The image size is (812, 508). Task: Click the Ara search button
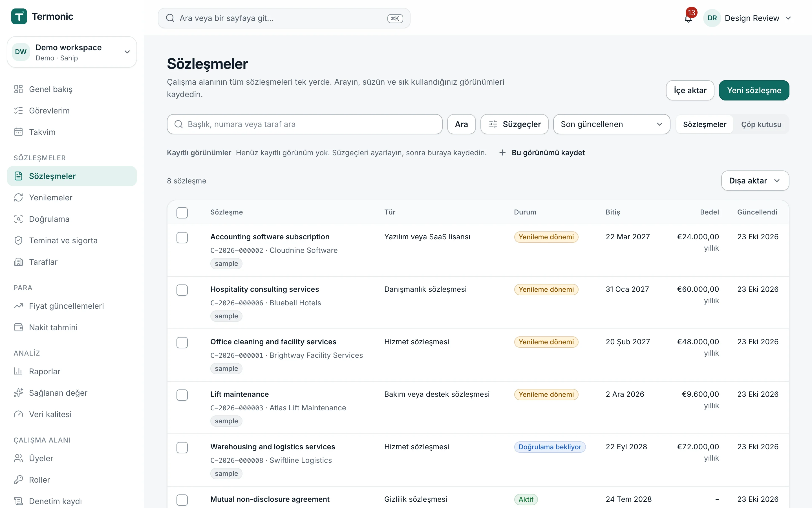(x=461, y=124)
